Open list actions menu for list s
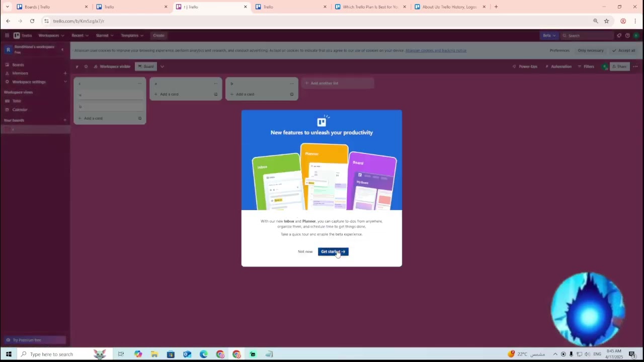Image resolution: width=644 pixels, height=362 pixels. pyautogui.click(x=140, y=83)
